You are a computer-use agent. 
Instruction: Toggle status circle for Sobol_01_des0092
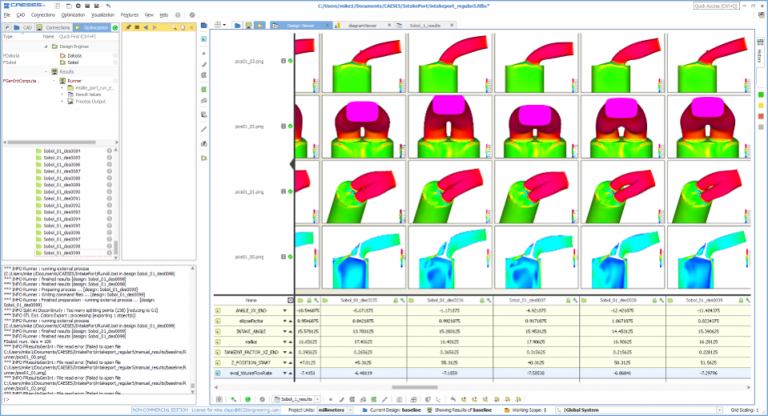(109, 206)
